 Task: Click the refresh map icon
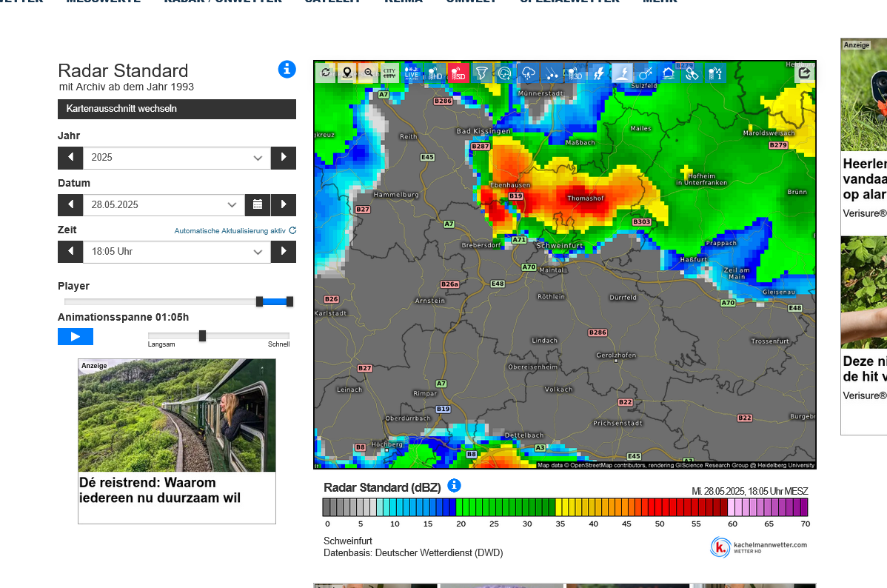tap(326, 73)
